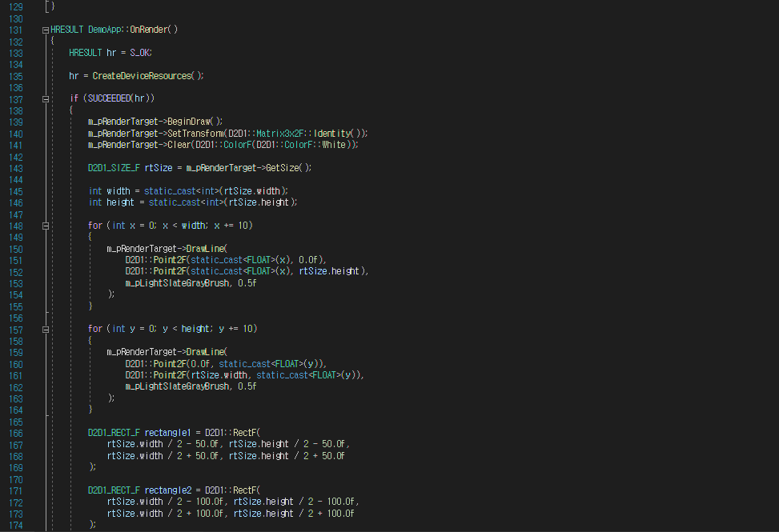The width and height of the screenshot is (779, 532).
Task: Collapse the for y loop fold at line 157
Action: [45, 329]
